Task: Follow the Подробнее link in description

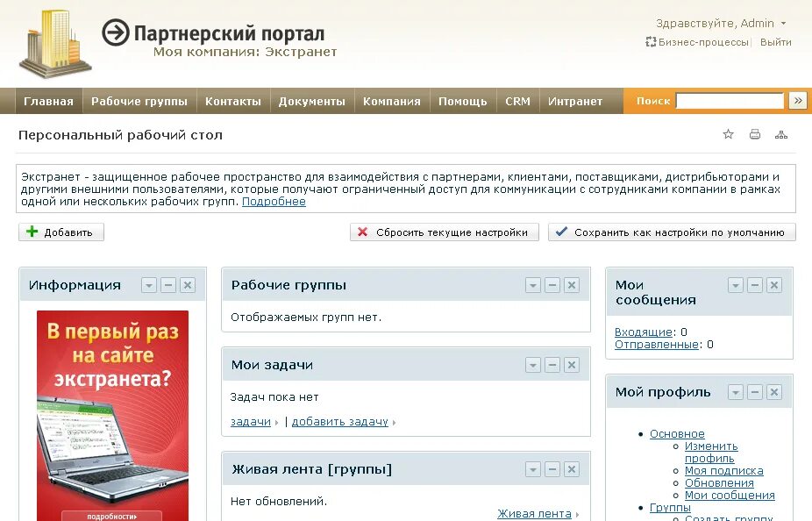Action: pos(274,202)
